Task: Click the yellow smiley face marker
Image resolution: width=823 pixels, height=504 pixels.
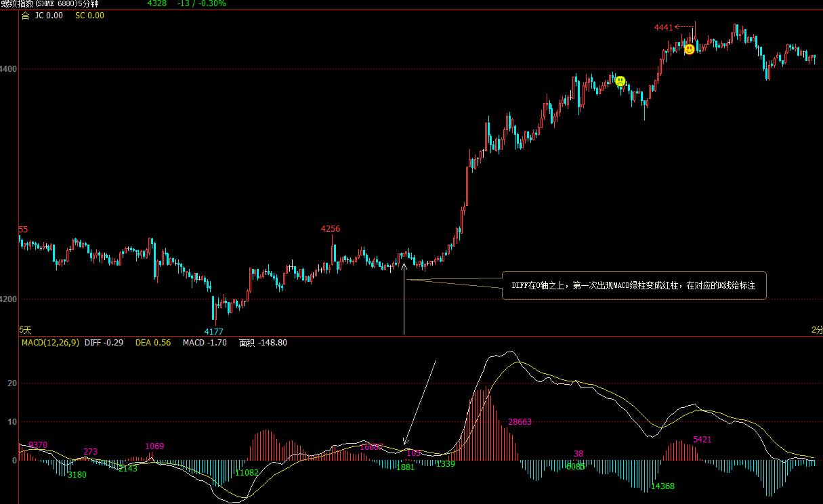Action: click(689, 49)
